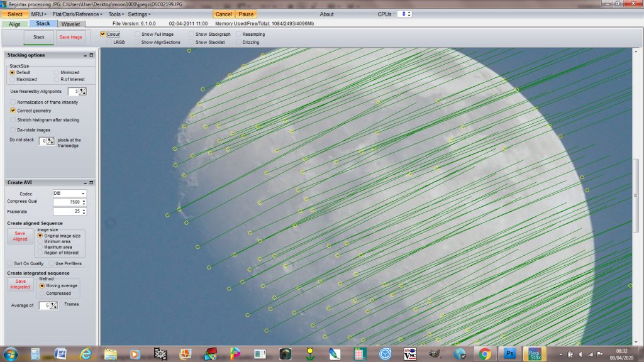Open the Windows Start menu

point(11,354)
